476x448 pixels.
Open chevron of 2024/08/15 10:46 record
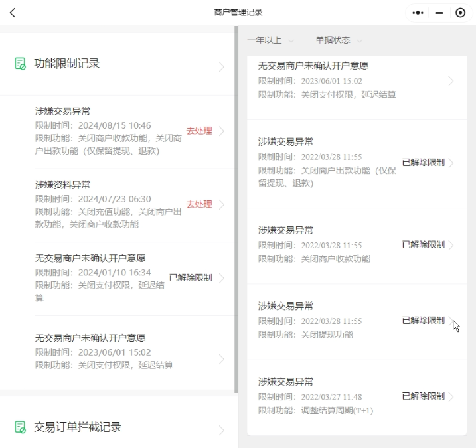[222, 131]
